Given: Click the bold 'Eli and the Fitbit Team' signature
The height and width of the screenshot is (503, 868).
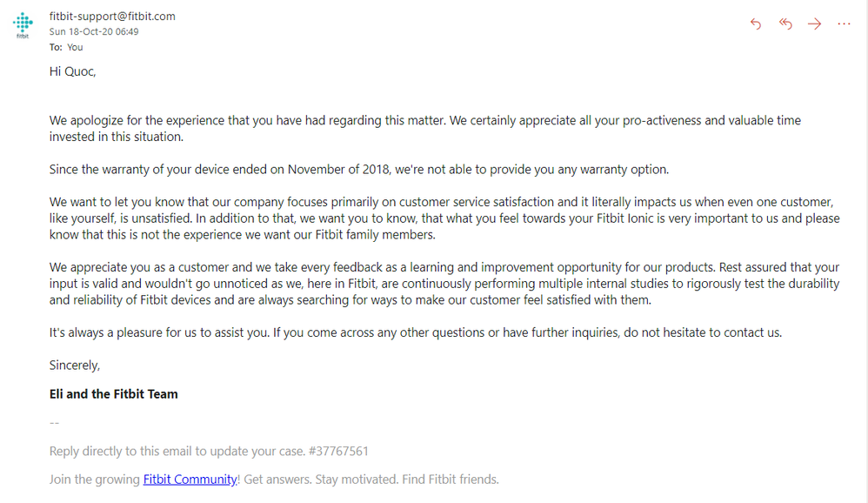Looking at the screenshot, I should point(113,394).
